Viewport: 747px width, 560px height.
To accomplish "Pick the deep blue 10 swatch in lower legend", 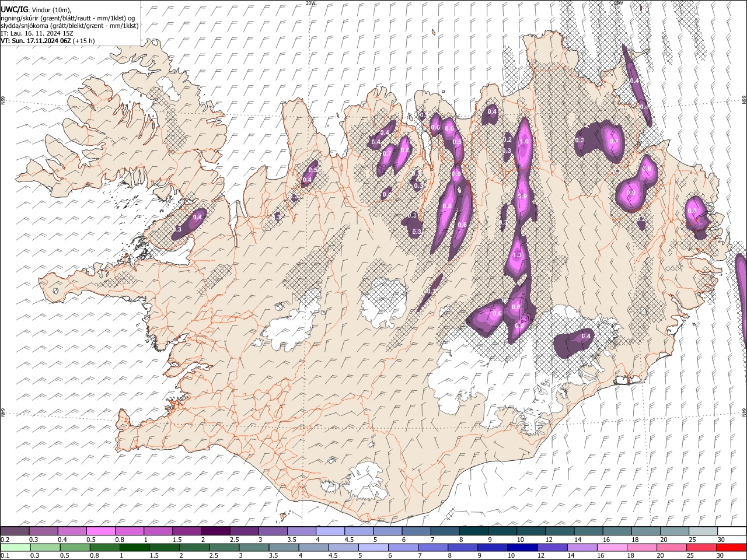I will click(x=522, y=548).
